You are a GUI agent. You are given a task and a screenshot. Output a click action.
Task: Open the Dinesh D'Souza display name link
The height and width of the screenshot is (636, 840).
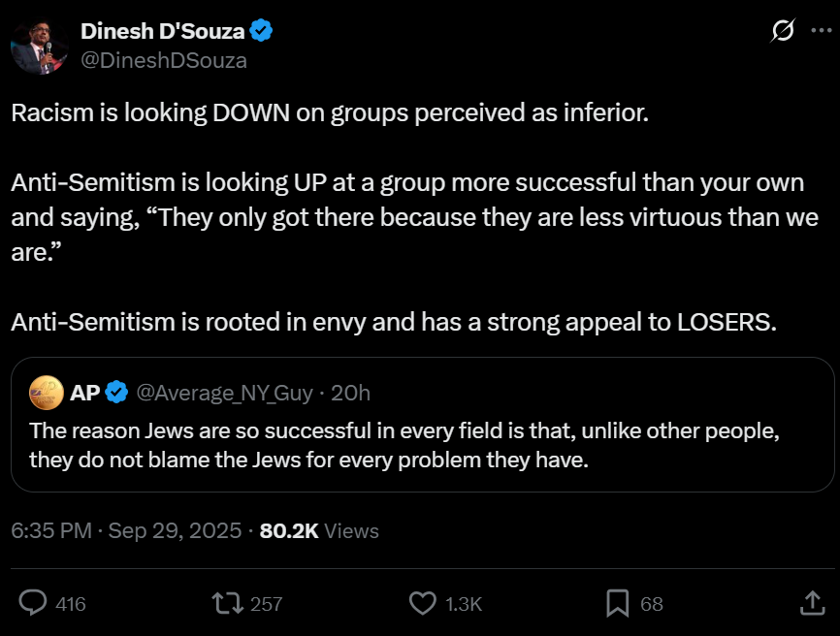click(163, 31)
